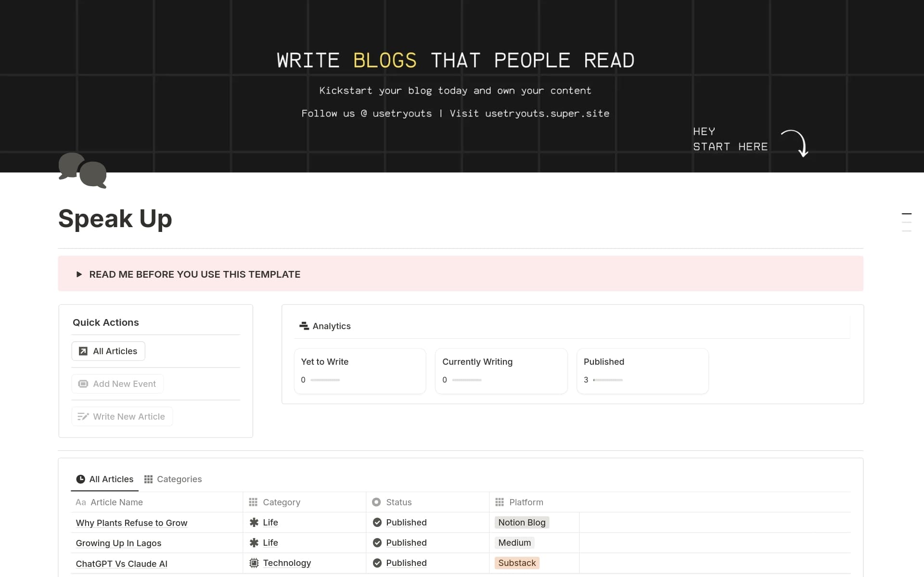The width and height of the screenshot is (924, 577).
Task: Click the grid icon on the Category column
Action: coord(254,502)
